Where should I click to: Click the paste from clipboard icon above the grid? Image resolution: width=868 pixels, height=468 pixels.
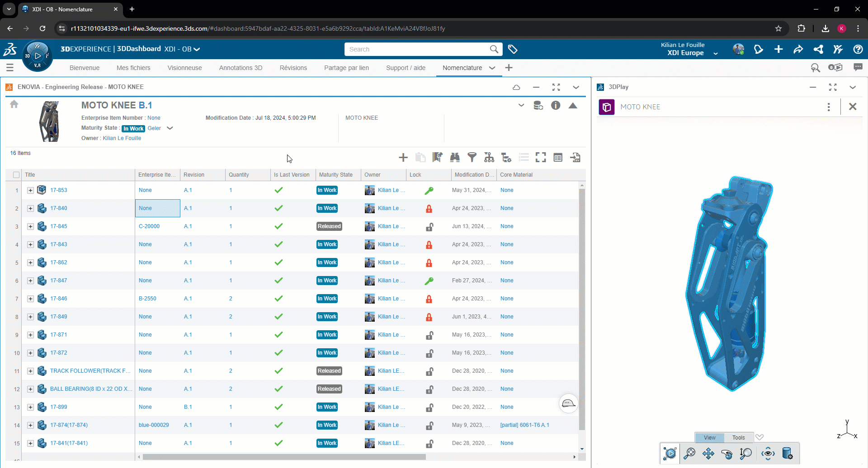pos(420,157)
